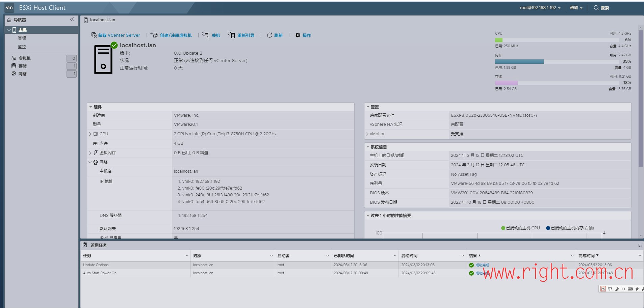Click the IME keyboard icon
Screen dimensions: 644x308
point(630,289)
